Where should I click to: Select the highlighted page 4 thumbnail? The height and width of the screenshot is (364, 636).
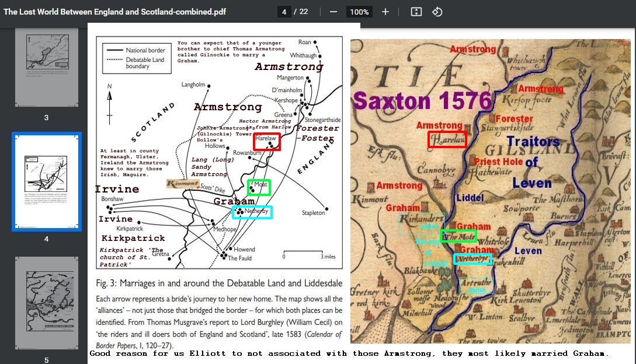click(x=47, y=181)
